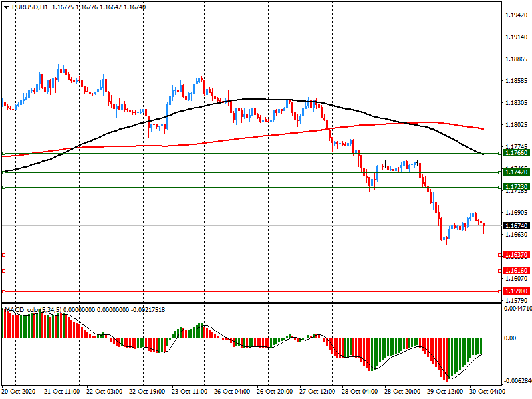
Task: Click the 21 Oct 11:00 time label
Action: [x=62, y=392]
